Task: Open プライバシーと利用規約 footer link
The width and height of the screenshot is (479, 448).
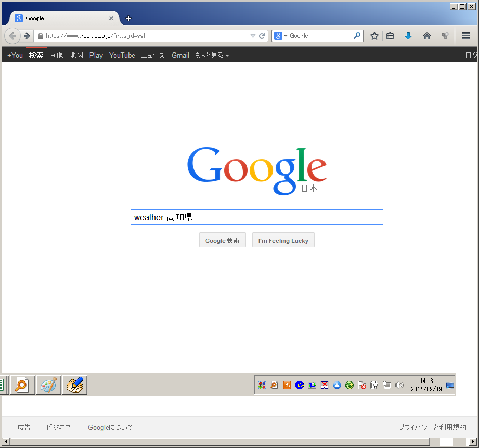Action: [432, 427]
